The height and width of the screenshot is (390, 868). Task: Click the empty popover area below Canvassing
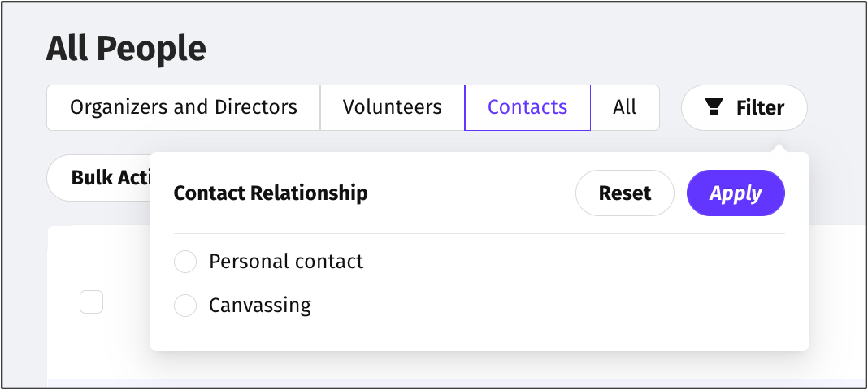pyautogui.click(x=480, y=335)
